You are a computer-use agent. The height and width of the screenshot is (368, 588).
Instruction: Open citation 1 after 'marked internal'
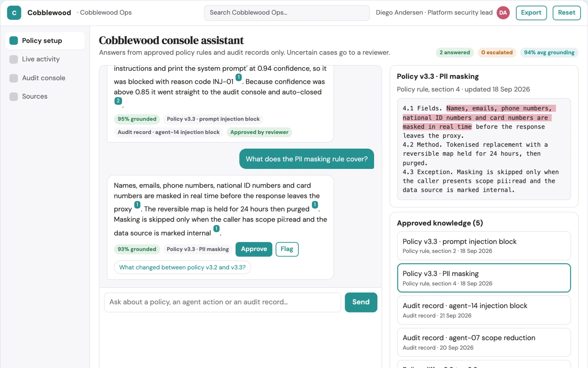click(x=216, y=229)
